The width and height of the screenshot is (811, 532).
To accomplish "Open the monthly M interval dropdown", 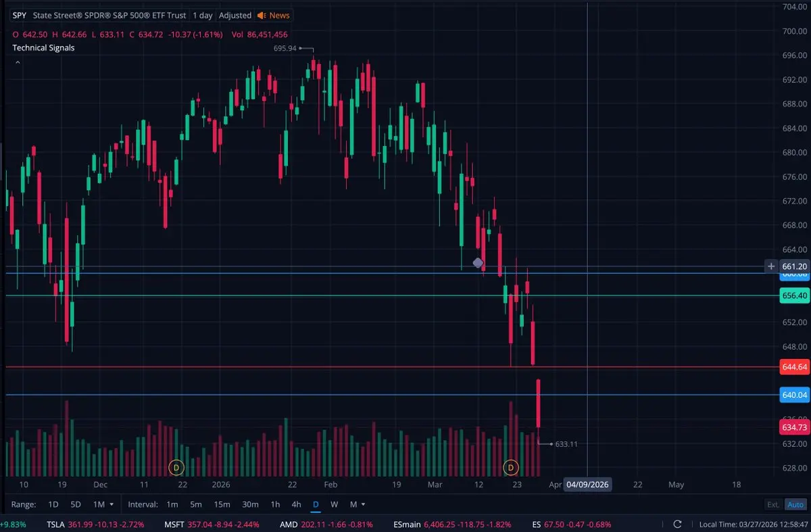I will [x=358, y=504].
